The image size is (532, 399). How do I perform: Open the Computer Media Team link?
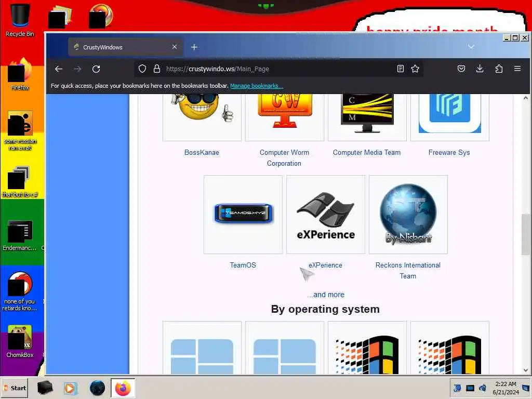(367, 152)
